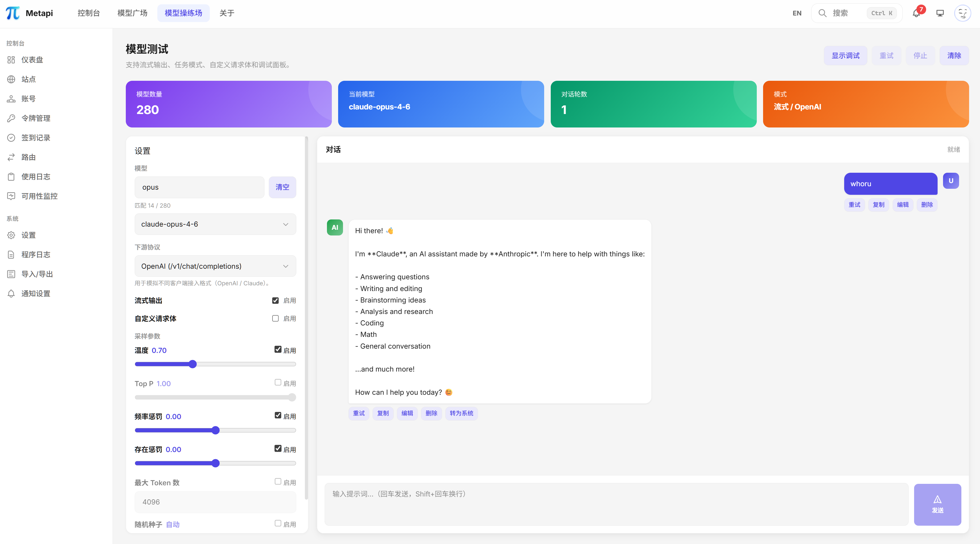Viewport: 980px width, 544px height.
Task: Click the Metapi pi logo
Action: (x=13, y=13)
